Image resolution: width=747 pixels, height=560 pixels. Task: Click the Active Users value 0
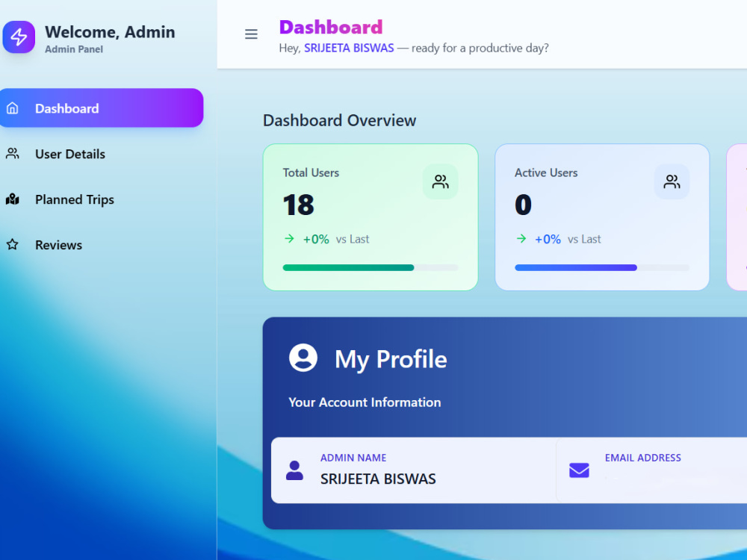[x=523, y=205]
